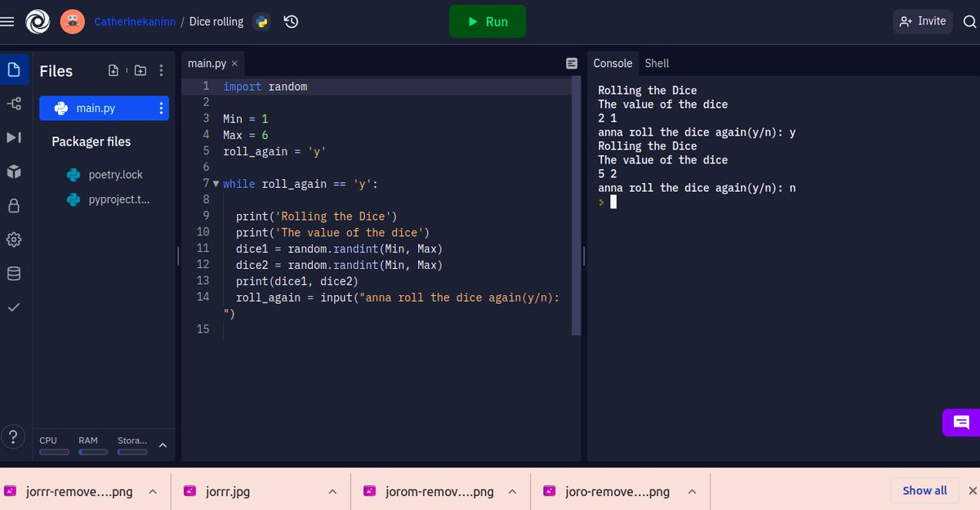Click the 'Max = 6' code line
This screenshot has height=510, width=980.
(x=246, y=135)
